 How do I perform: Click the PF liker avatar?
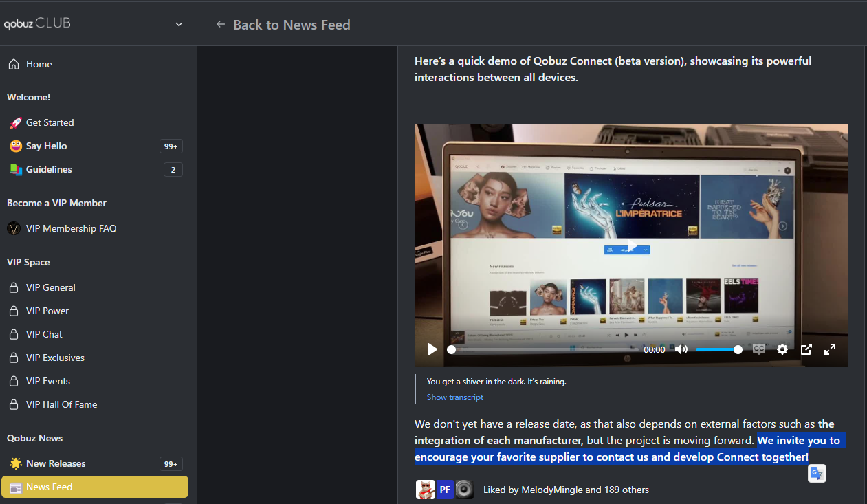[445, 490]
